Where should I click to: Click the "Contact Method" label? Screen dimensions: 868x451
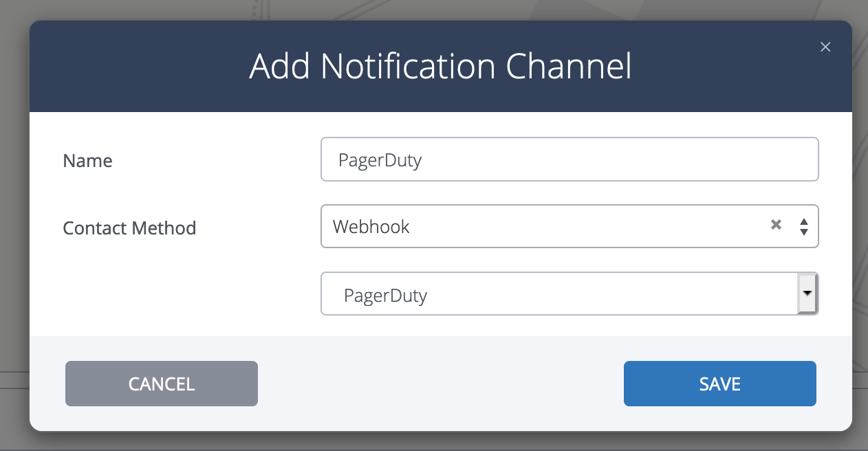pyautogui.click(x=129, y=228)
